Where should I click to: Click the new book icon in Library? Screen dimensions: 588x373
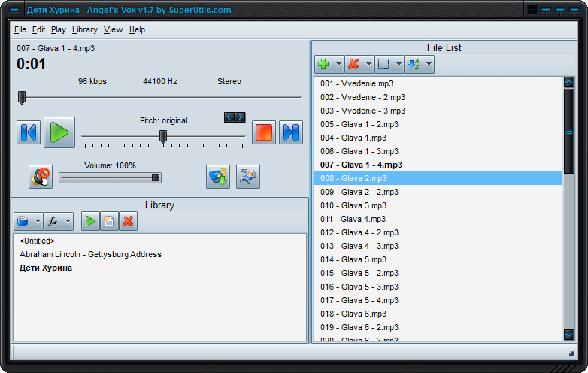[109, 221]
